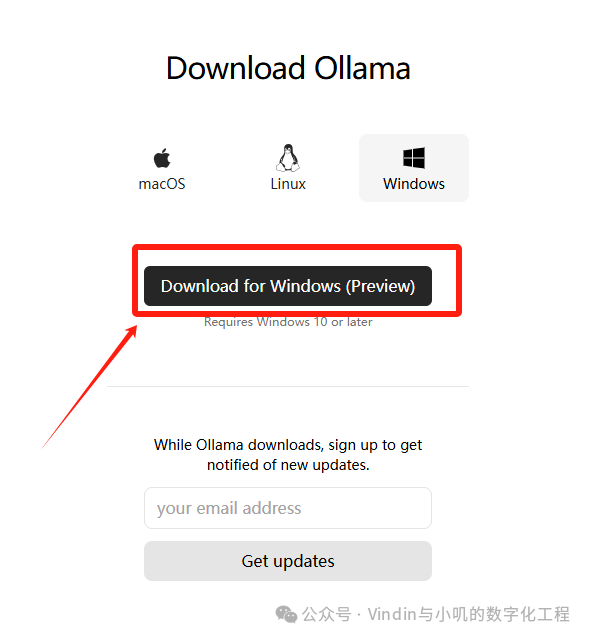Image resolution: width=589 pixels, height=638 pixels.
Task: Click Download for Windows (Preview) button
Action: [x=288, y=286]
